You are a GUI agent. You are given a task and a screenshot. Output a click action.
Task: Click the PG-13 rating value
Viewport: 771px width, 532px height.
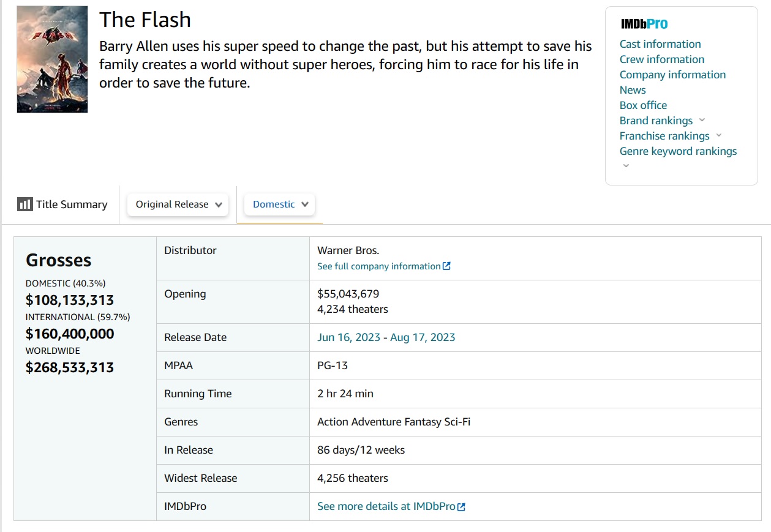(333, 365)
